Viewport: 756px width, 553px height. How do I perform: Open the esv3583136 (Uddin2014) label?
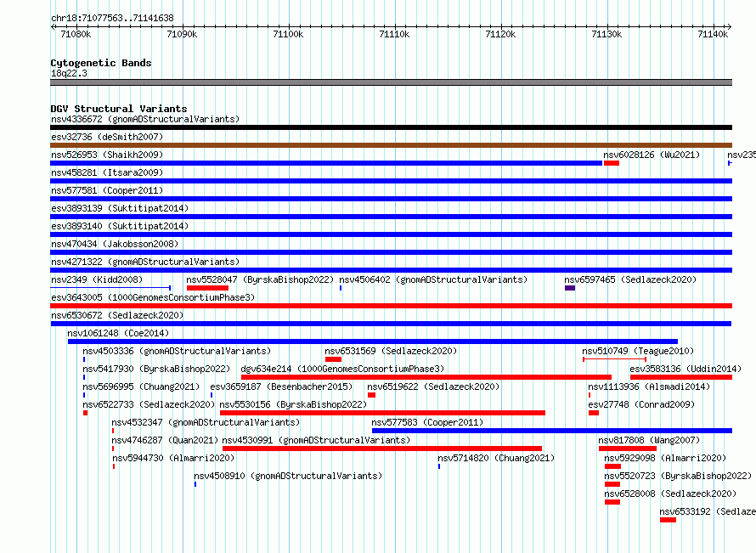click(x=685, y=369)
